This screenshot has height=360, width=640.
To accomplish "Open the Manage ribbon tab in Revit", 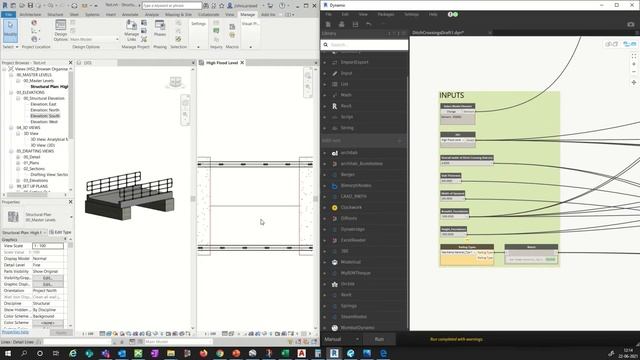I will (247, 14).
